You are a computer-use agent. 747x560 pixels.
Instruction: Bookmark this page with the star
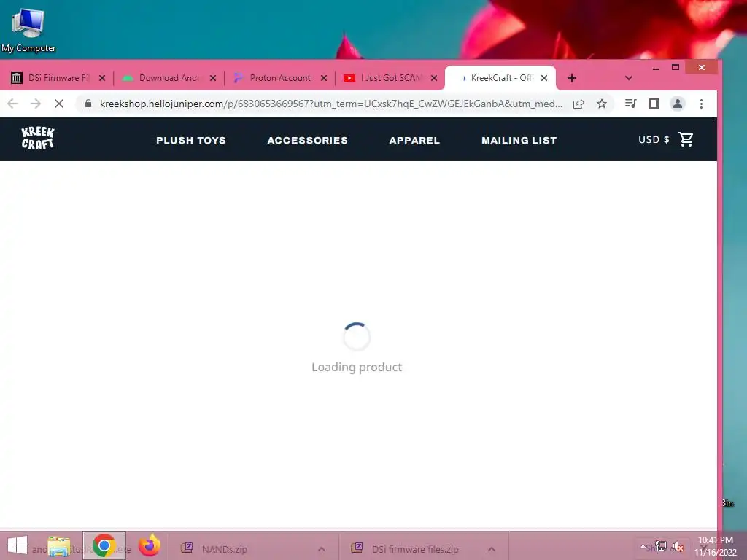tap(602, 104)
